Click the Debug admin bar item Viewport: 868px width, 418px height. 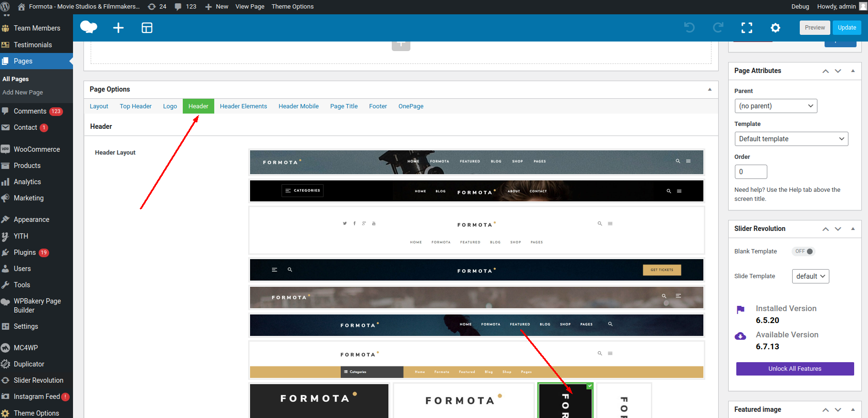[800, 7]
